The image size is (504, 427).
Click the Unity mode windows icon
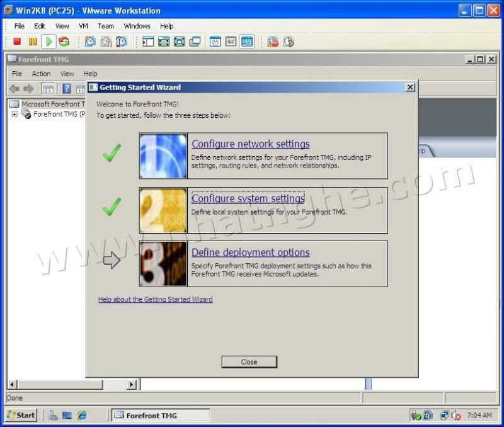195,42
